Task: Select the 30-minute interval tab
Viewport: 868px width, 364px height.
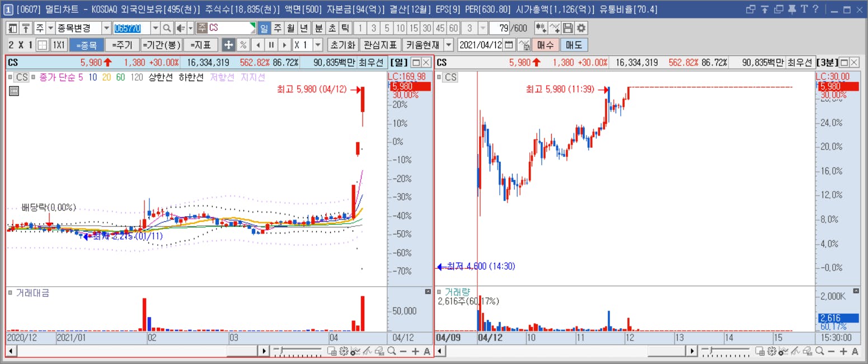Action: [427, 29]
